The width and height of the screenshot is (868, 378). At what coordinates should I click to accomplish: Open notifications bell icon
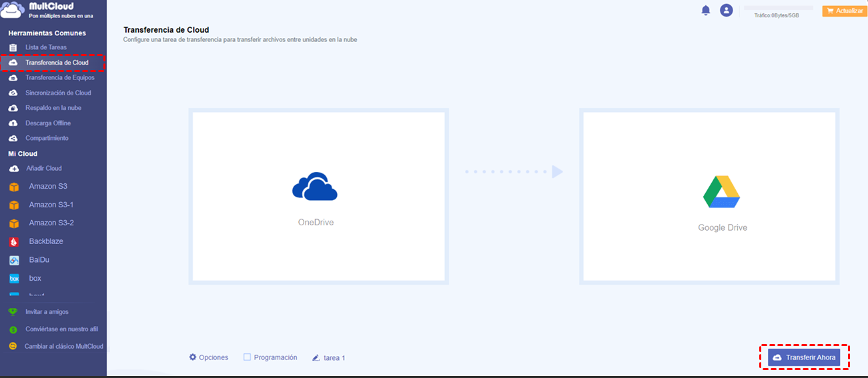pyautogui.click(x=706, y=11)
